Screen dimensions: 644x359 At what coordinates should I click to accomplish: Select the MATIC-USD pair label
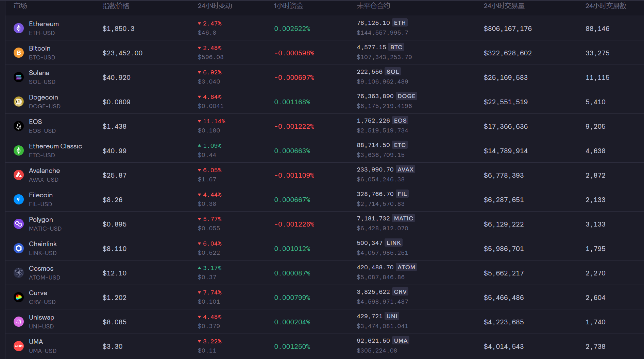click(x=45, y=229)
